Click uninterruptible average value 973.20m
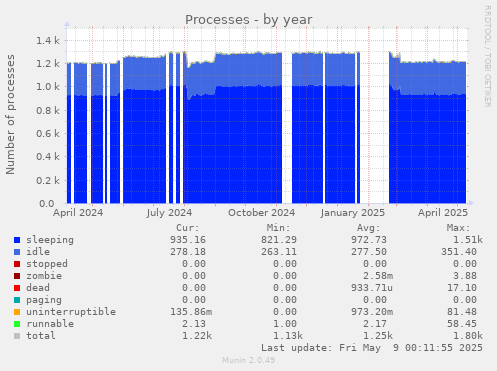 [x=372, y=312]
